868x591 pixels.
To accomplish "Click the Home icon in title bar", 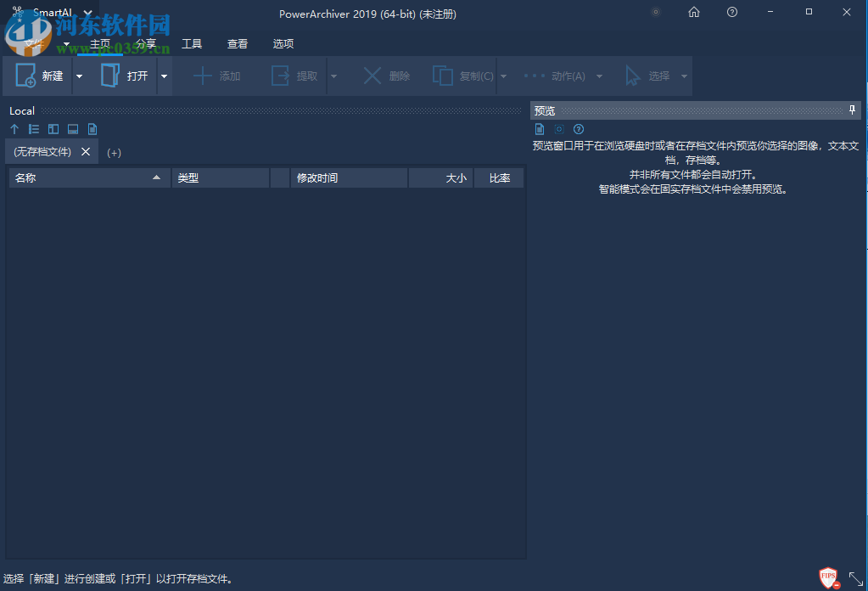I will tap(694, 12).
